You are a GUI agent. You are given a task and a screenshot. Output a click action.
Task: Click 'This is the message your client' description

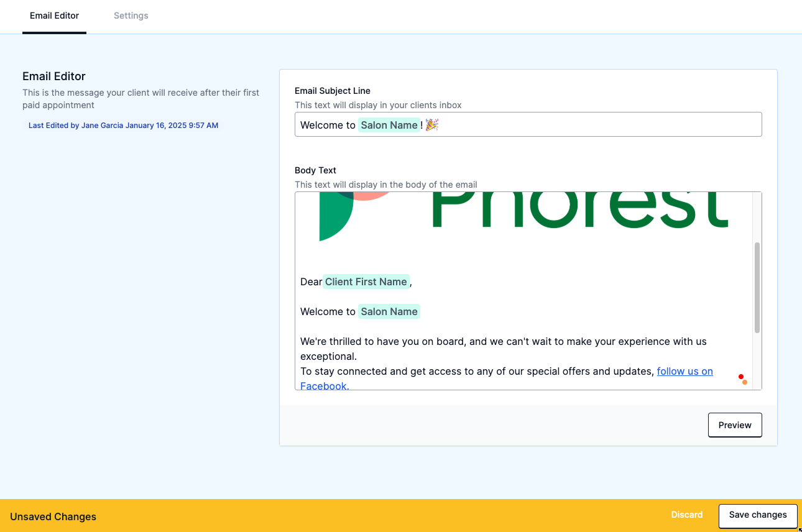(x=141, y=99)
